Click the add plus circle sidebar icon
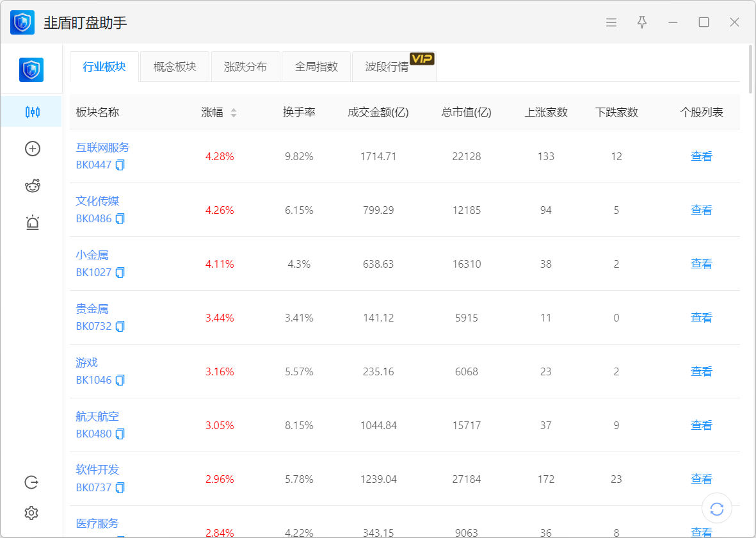The width and height of the screenshot is (756, 538). [x=32, y=149]
